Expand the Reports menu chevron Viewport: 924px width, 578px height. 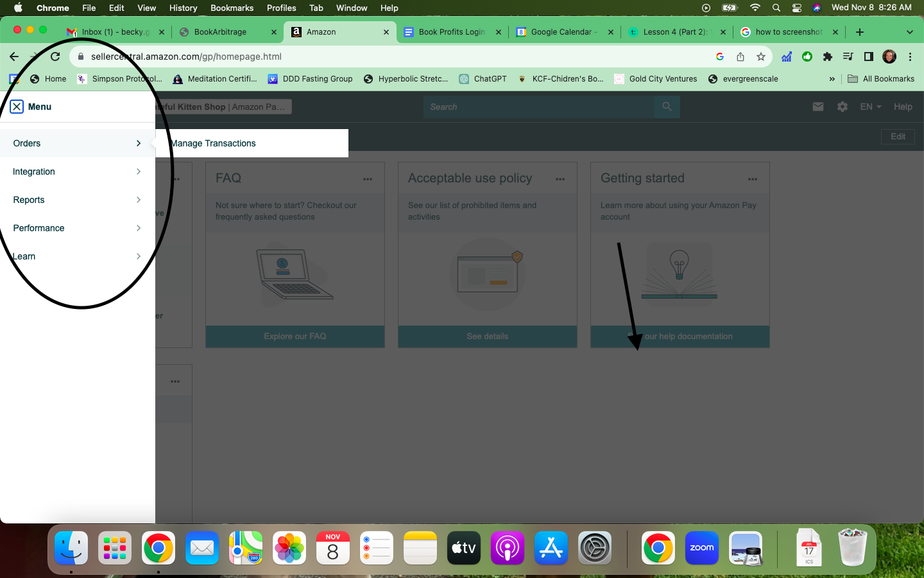tap(139, 200)
